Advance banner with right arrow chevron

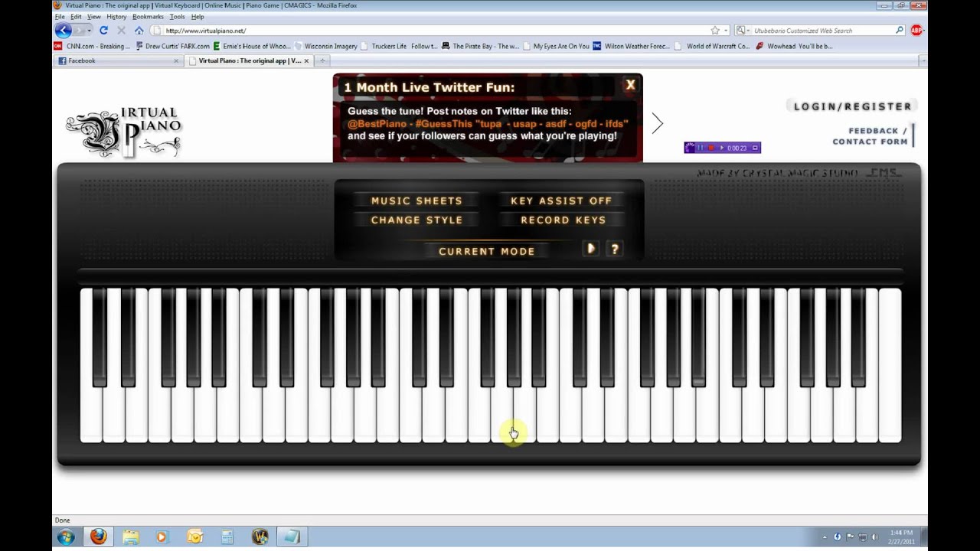coord(657,123)
